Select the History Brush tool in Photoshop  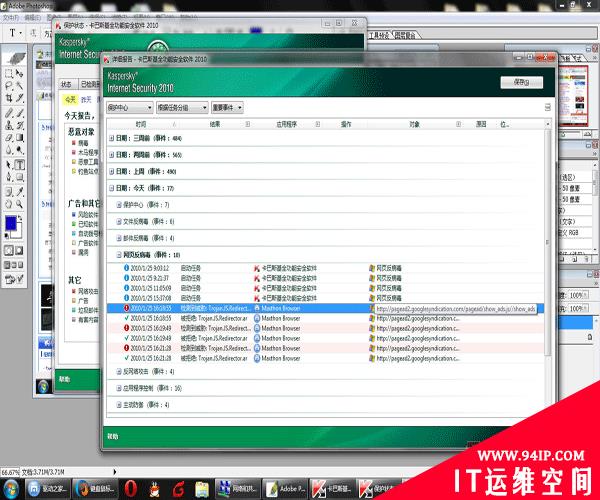pos(20,125)
